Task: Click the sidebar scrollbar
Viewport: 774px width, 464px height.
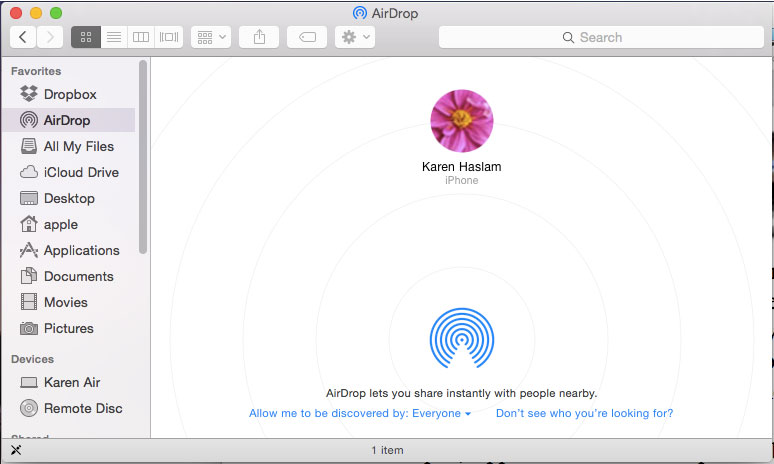Action: 143,157
